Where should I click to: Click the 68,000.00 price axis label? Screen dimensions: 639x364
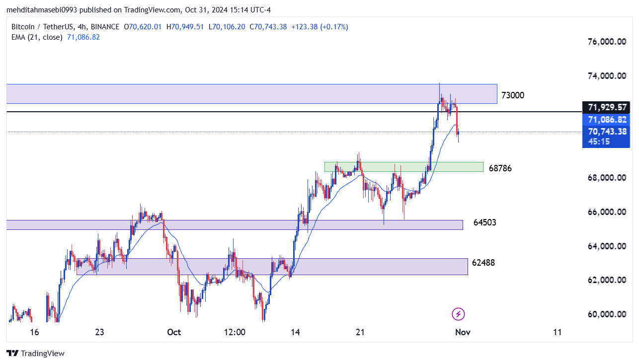(x=606, y=178)
